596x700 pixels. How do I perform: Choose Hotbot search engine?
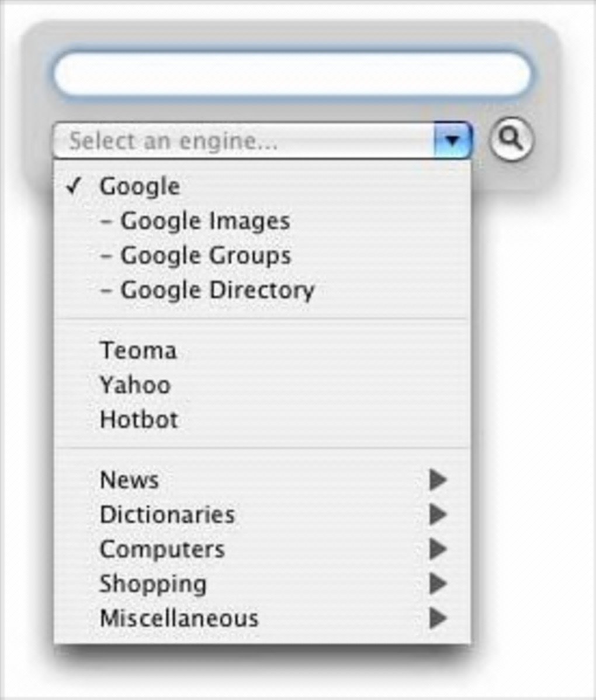138,419
